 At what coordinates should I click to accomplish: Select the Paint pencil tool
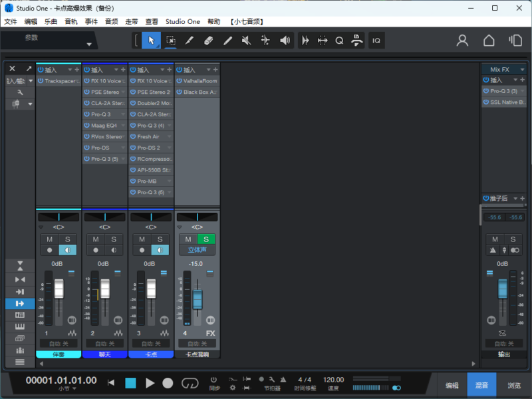pos(227,41)
